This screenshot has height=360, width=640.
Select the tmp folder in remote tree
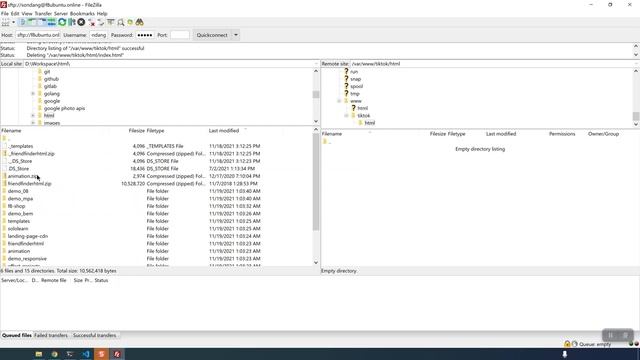pyautogui.click(x=355, y=93)
